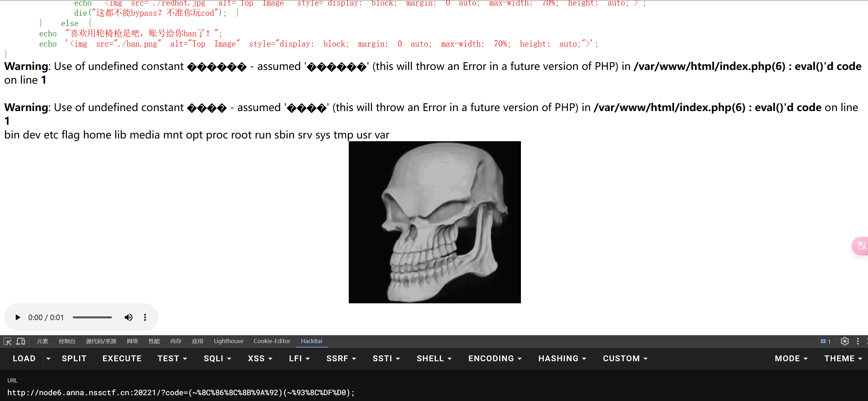Mute the audio player volume
The image size is (868, 401).
[x=128, y=317]
